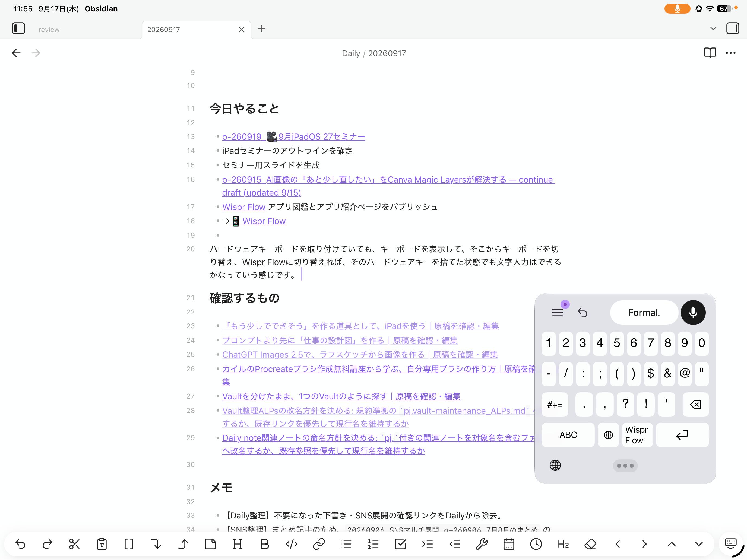Image resolution: width=747 pixels, height=560 pixels.
Task: Toggle the left sidebar panel
Action: coord(18,28)
